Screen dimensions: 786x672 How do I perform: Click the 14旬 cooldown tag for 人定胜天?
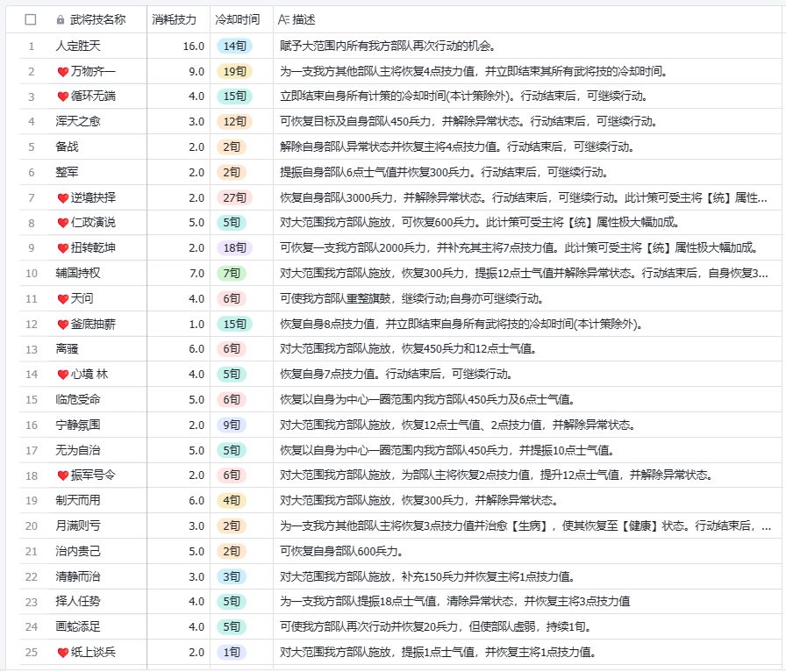coord(234,46)
